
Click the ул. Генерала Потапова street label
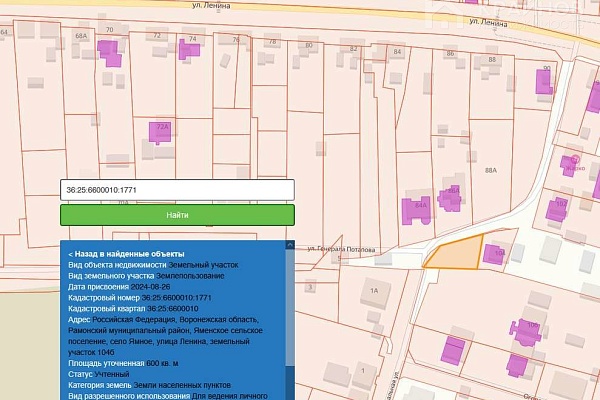pos(341,248)
